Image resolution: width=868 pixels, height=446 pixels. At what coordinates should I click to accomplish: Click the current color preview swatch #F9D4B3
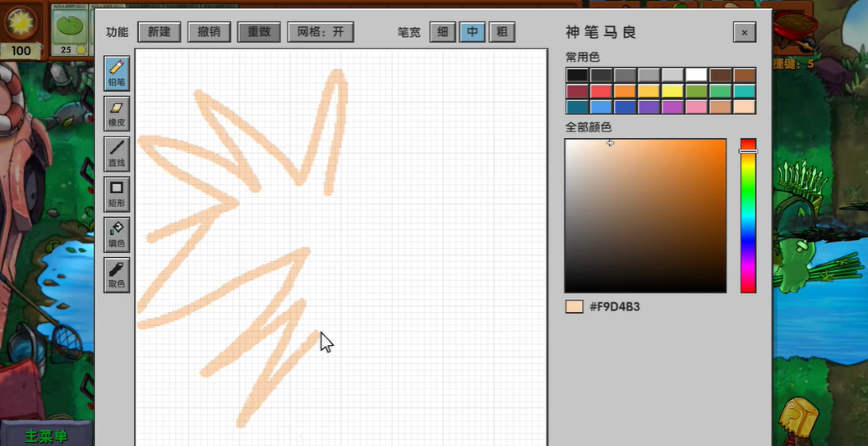tap(575, 306)
